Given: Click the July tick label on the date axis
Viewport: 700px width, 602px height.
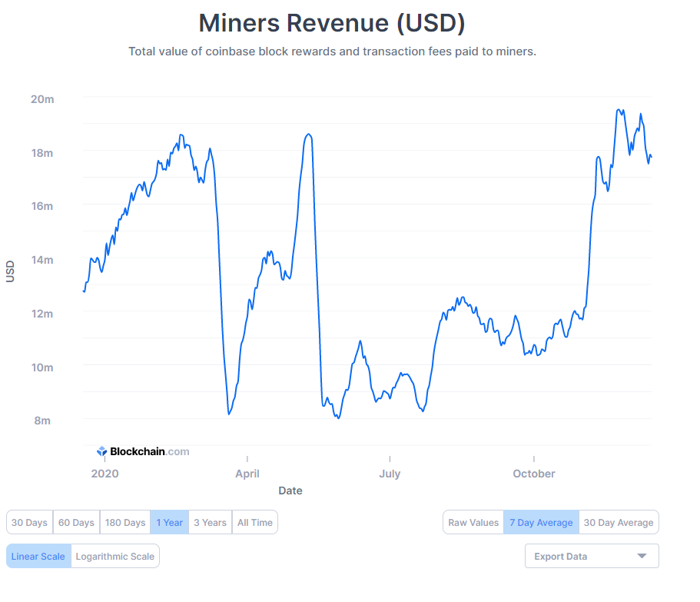Looking at the screenshot, I should (x=390, y=474).
